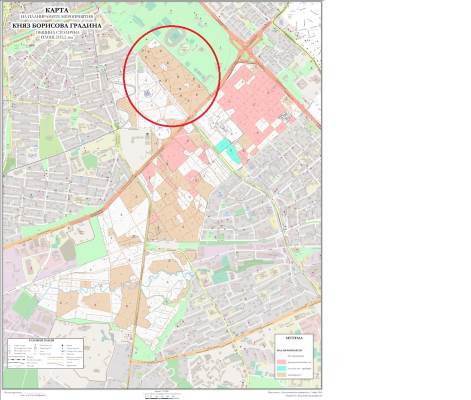Click the turquoise swatch in the legend
The height and width of the screenshot is (400, 471).
pos(282,368)
